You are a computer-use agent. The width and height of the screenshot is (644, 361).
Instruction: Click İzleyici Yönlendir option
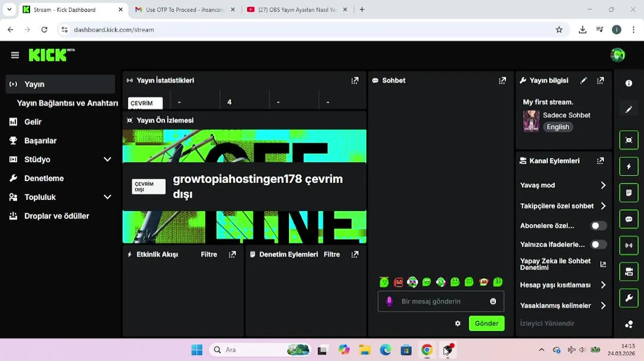click(547, 323)
